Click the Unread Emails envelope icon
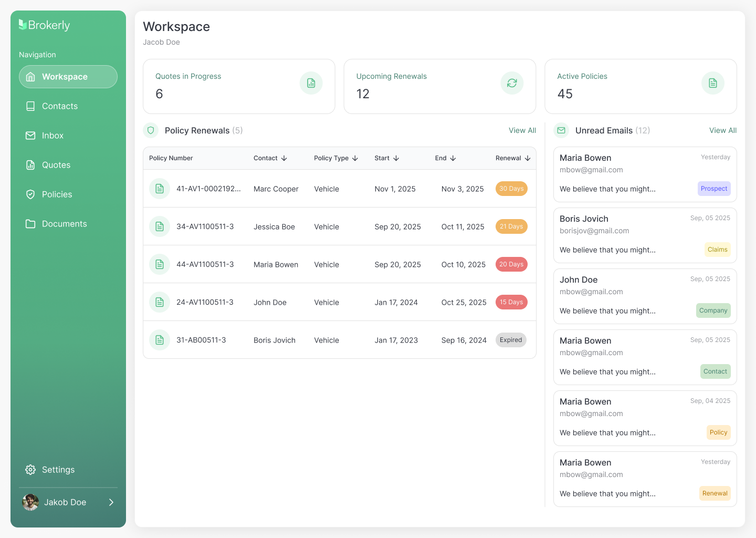Screen dimensions: 756x538 pyautogui.click(x=561, y=130)
